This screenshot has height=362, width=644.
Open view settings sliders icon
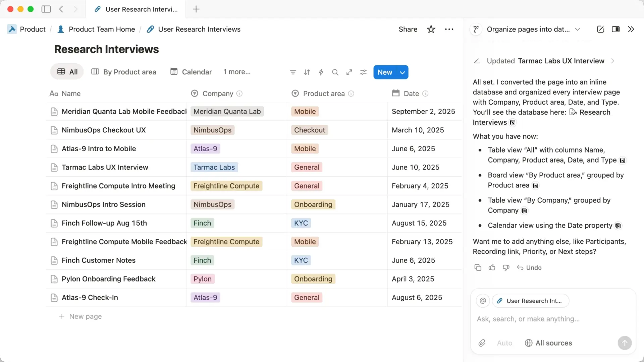[x=363, y=72]
